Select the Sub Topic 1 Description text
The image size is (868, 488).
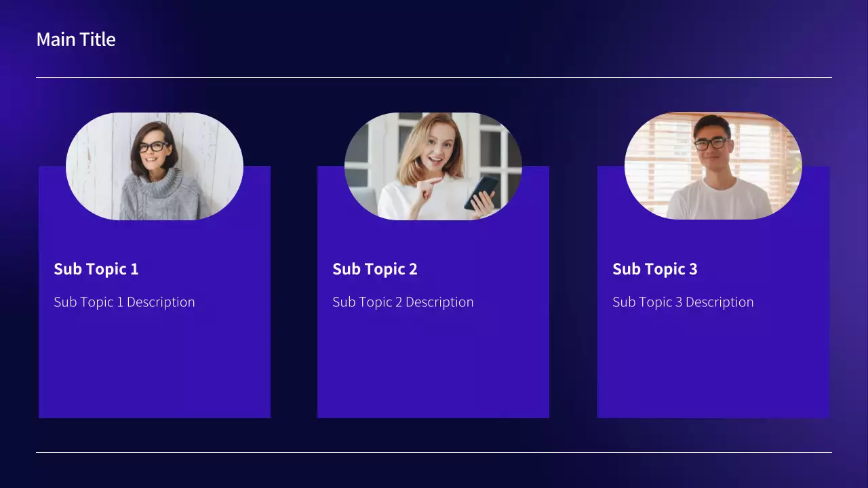point(124,302)
